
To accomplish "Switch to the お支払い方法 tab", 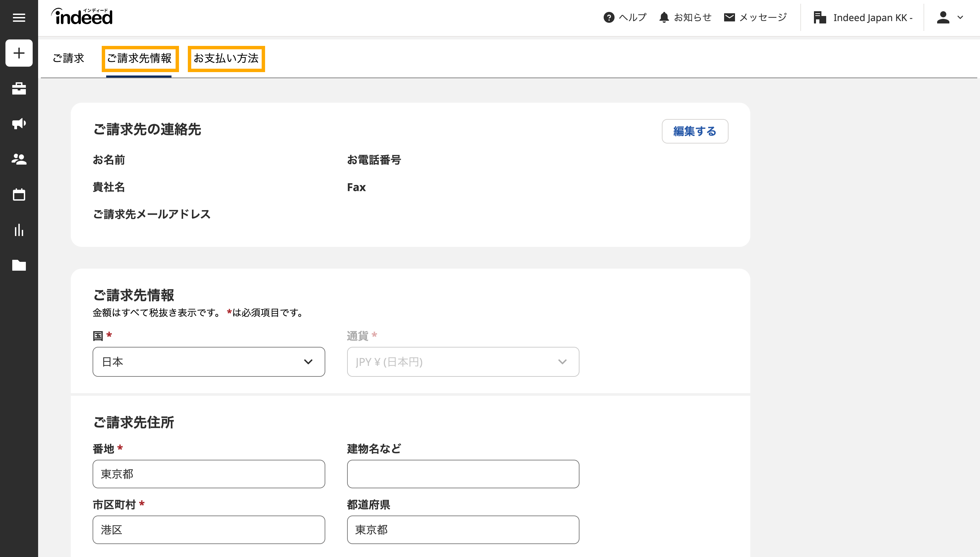I will click(x=226, y=58).
